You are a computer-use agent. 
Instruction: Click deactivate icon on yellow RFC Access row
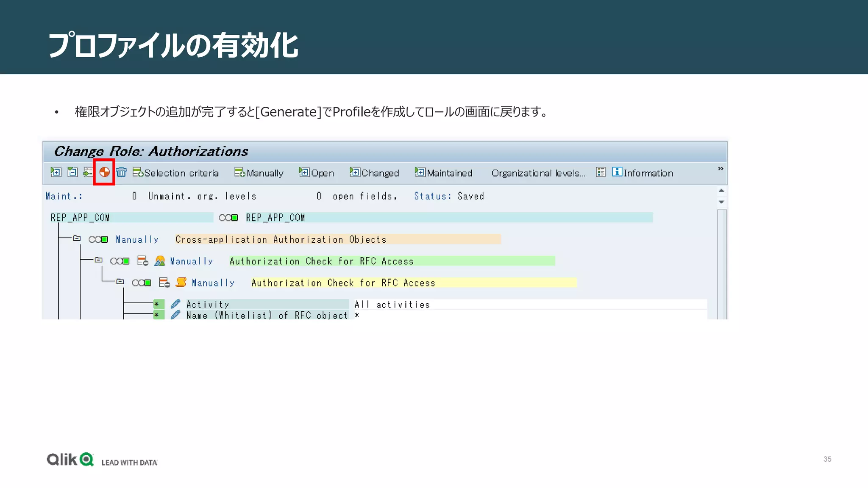(164, 282)
